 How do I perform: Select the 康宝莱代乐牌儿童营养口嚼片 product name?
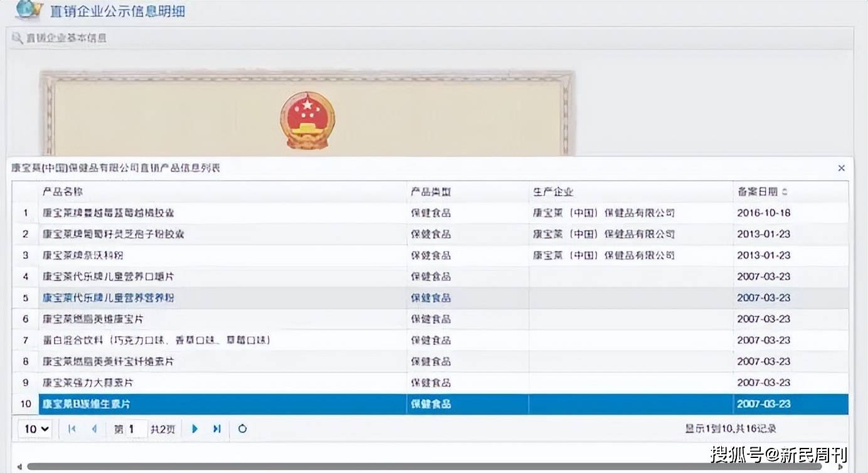pyautogui.click(x=108, y=277)
